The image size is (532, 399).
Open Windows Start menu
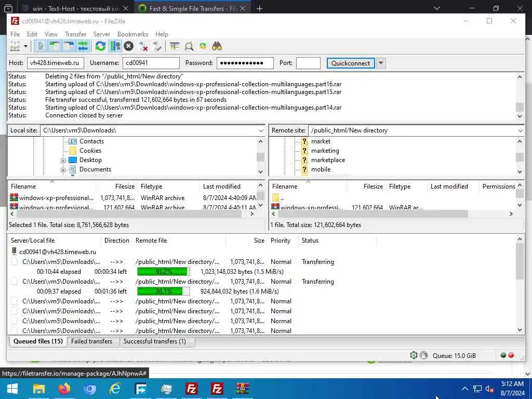click(12, 389)
